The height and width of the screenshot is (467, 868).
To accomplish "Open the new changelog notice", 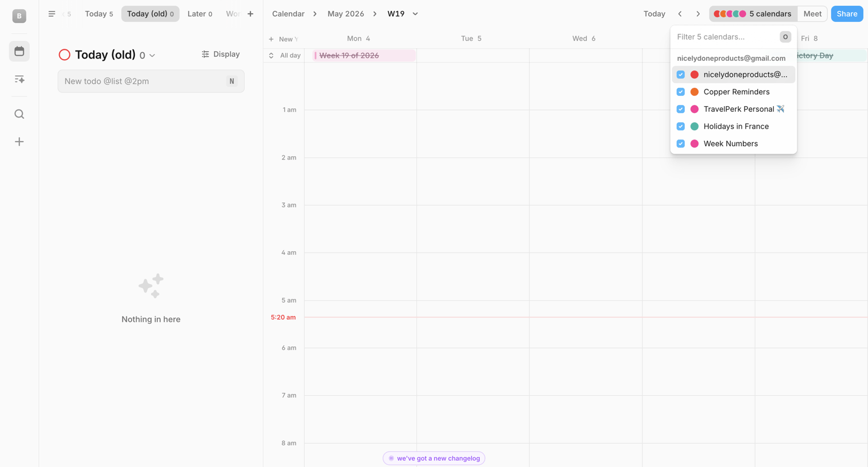I will click(x=434, y=458).
